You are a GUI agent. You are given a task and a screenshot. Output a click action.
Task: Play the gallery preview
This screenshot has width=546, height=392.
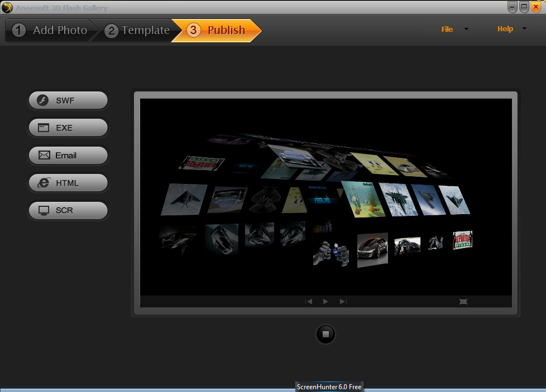pyautogui.click(x=325, y=301)
